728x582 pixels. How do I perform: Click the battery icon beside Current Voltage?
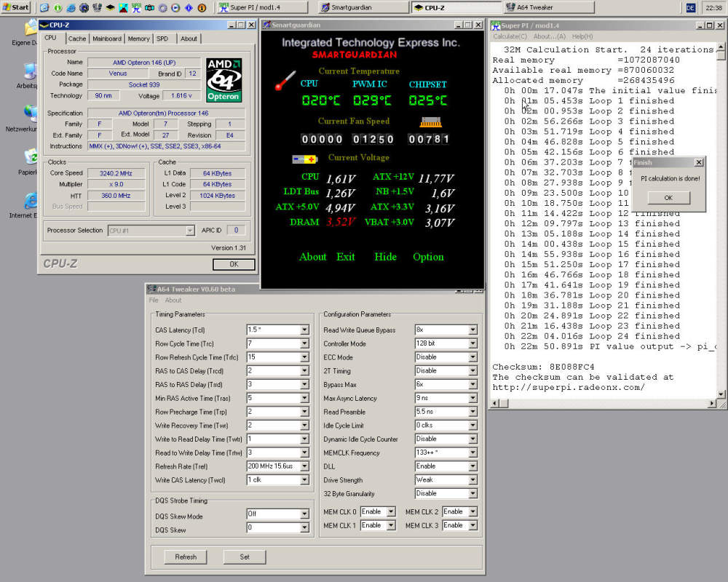click(304, 159)
